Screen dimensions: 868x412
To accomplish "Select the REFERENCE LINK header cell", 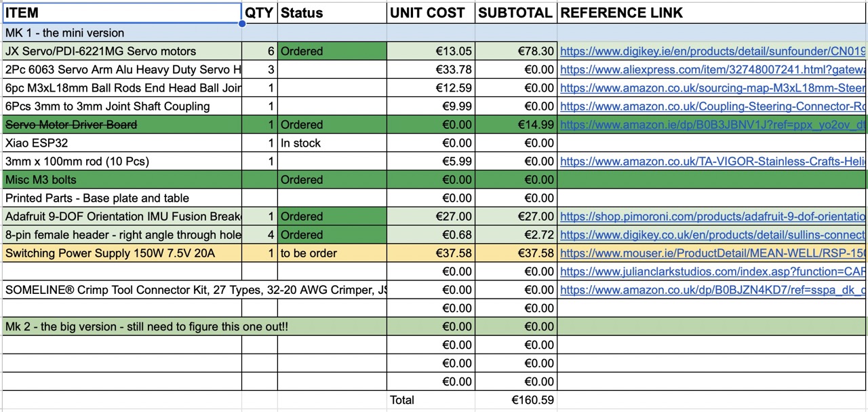I will click(x=713, y=13).
